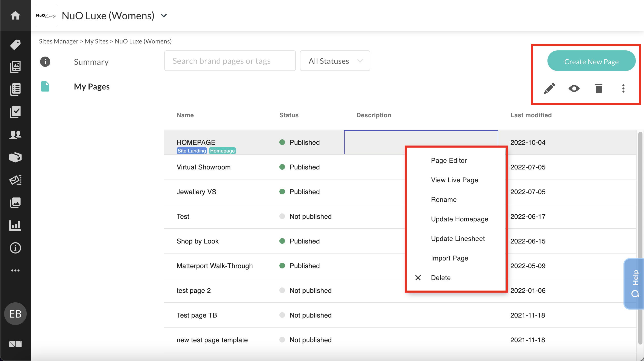Viewport: 644px width, 361px height.
Task: Select the Test page TB row
Action: pos(400,315)
